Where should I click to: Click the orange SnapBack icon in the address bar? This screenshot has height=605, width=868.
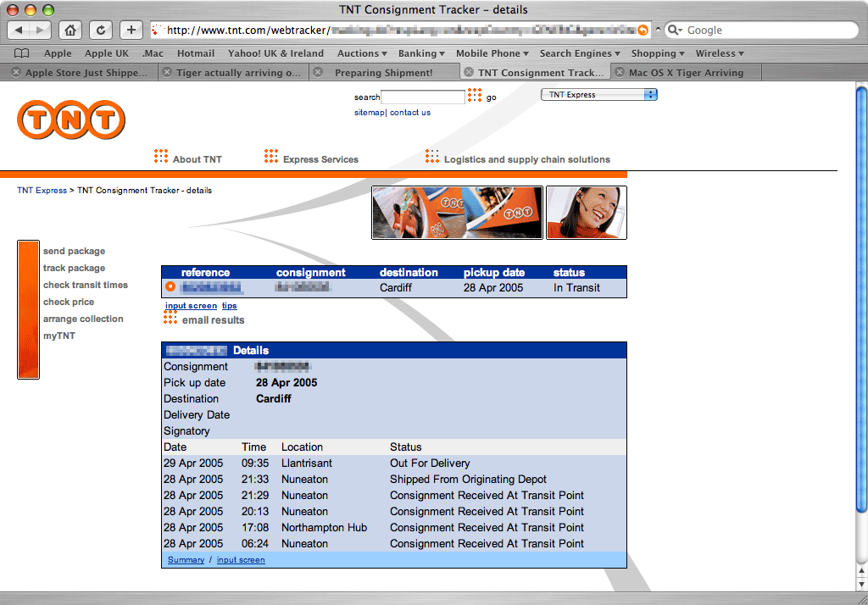(643, 30)
